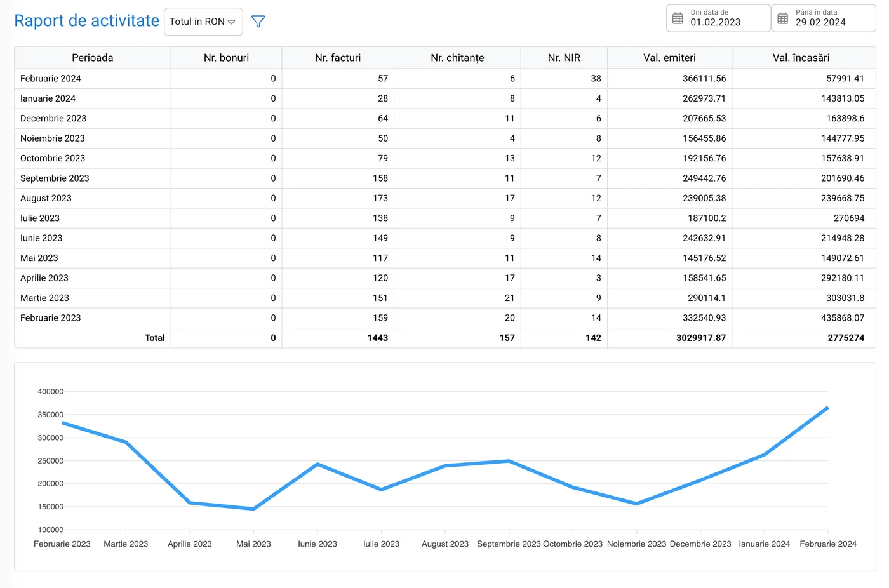The image size is (889, 588).
Task: Click the Nr. chitanțe column header
Action: tap(457, 58)
